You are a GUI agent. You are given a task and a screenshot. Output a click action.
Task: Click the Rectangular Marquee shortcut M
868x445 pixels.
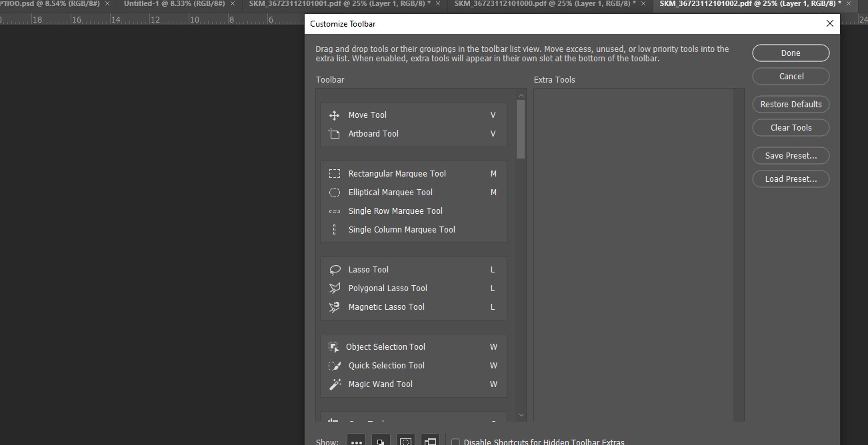pyautogui.click(x=493, y=174)
